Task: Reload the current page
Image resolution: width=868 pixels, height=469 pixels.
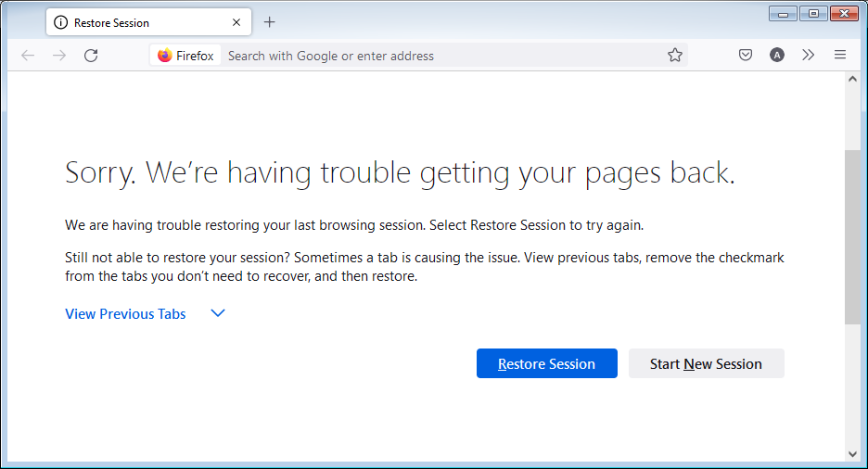Action: pos(91,56)
